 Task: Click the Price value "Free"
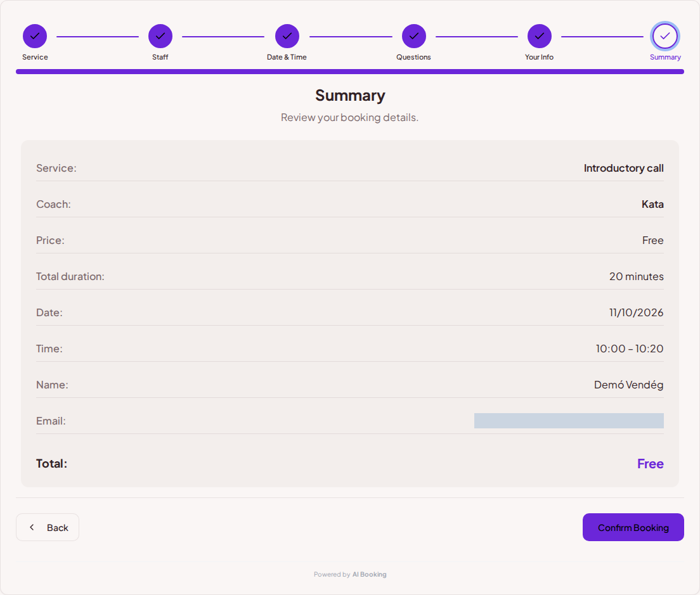(652, 240)
